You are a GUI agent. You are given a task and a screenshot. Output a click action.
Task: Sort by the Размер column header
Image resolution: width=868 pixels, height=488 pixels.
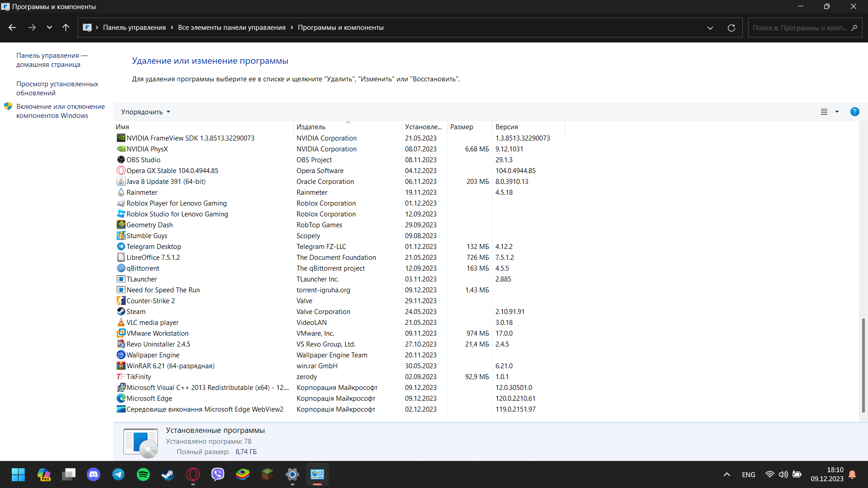(470, 127)
